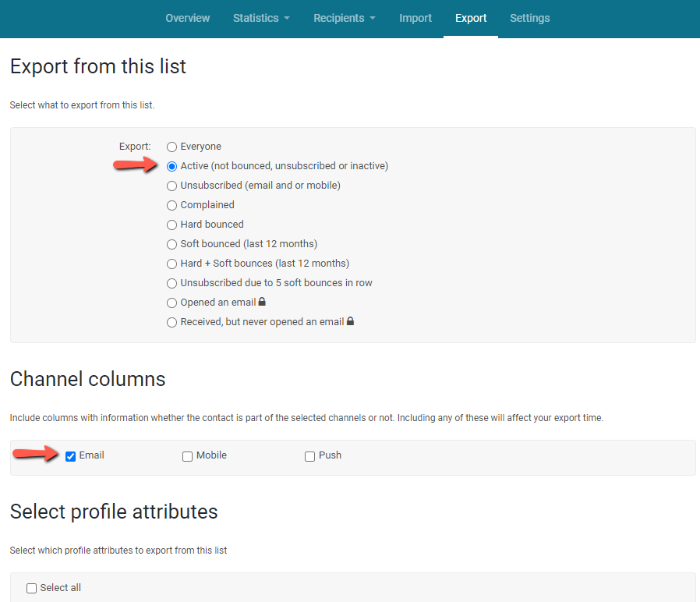The width and height of the screenshot is (700, 602).
Task: Uncheck the Email channel checkbox
Action: click(71, 456)
